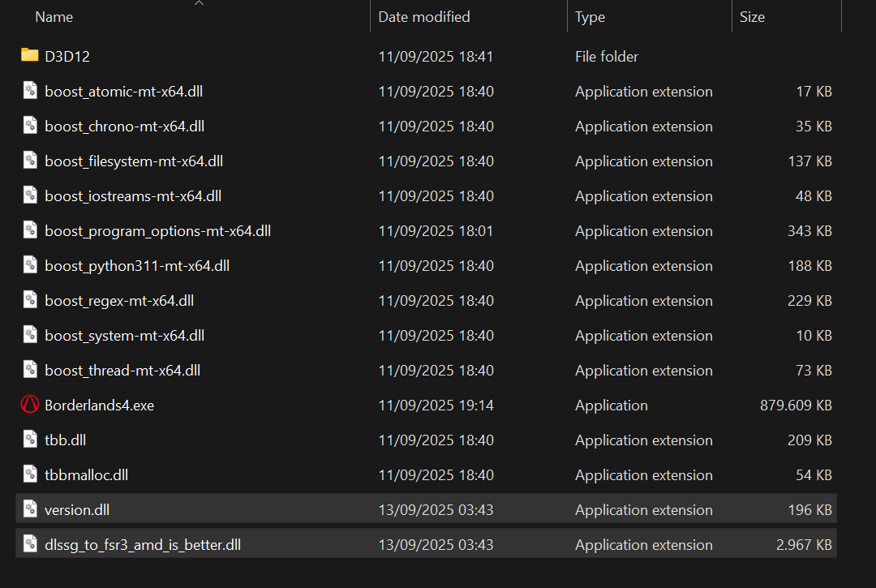The height and width of the screenshot is (588, 876).
Task: Click the sort arrow above the Name column
Action: click(199, 3)
